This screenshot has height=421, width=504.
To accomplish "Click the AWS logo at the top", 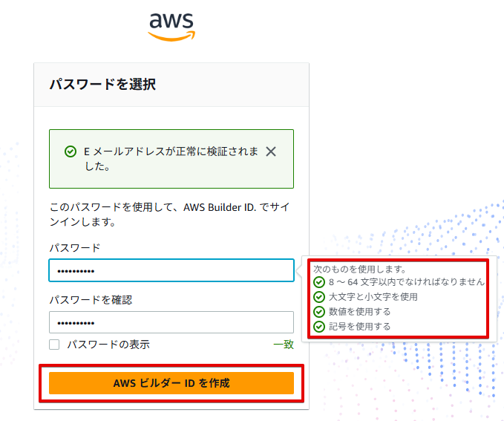I will [171, 25].
